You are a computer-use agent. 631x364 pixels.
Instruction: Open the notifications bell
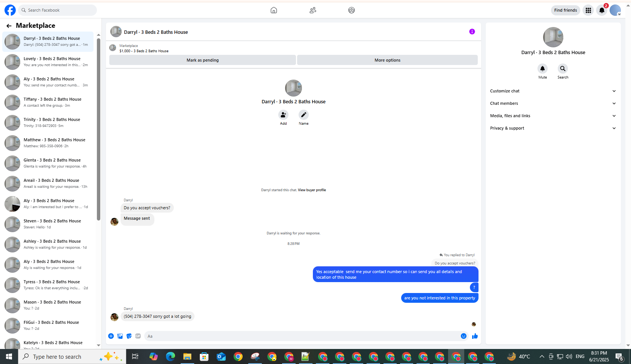click(602, 10)
